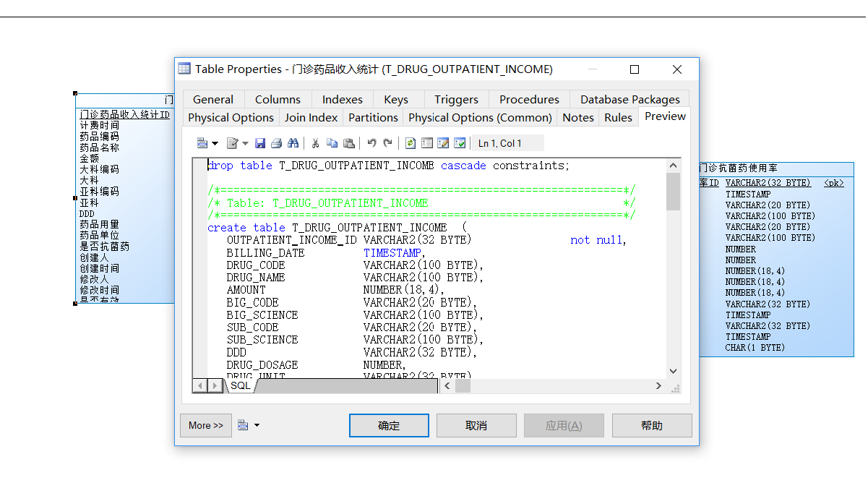Switch to the Columns tab

(x=278, y=99)
